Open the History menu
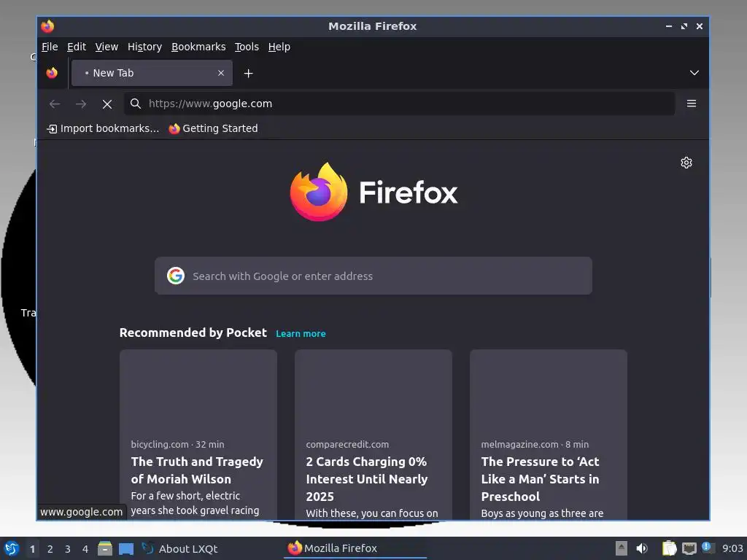Screen dimensions: 747x560 pyautogui.click(x=144, y=47)
